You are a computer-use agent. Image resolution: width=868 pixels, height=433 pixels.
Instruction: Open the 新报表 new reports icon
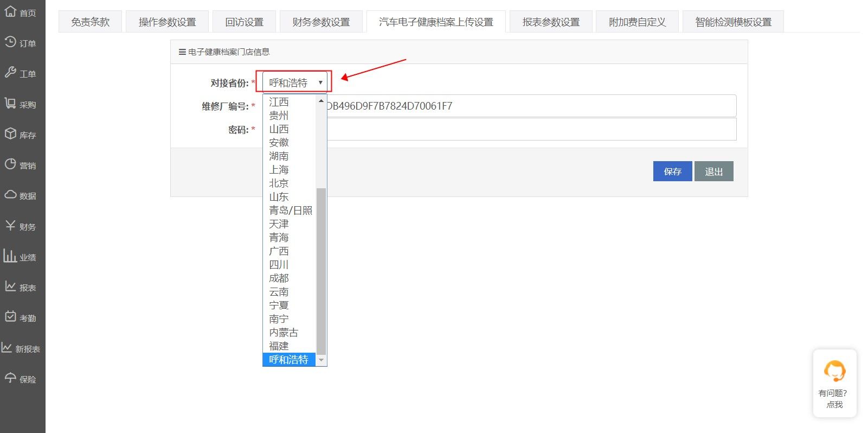click(7, 347)
